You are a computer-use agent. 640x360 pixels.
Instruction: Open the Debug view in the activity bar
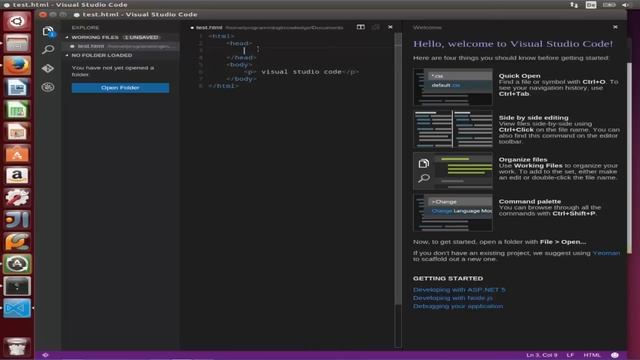click(48, 87)
